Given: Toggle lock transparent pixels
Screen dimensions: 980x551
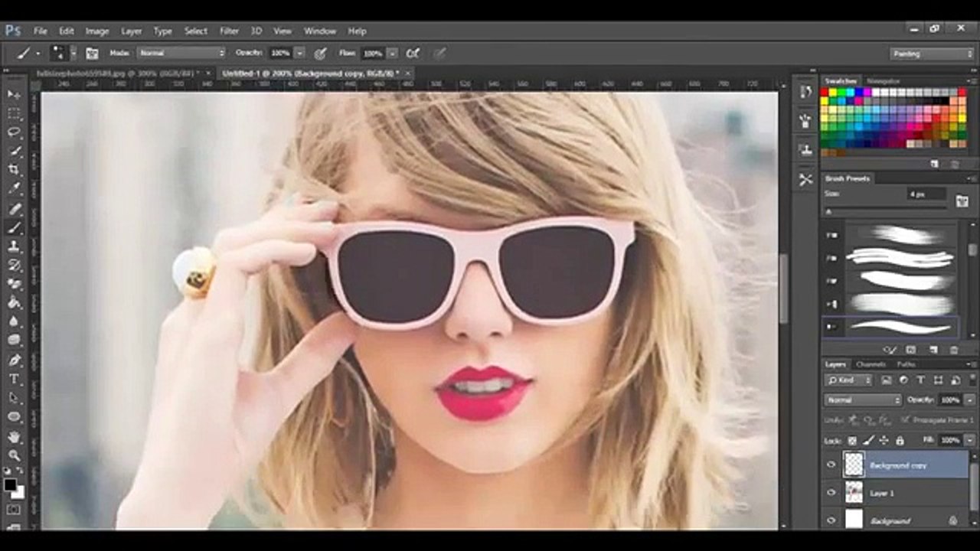Looking at the screenshot, I should [x=851, y=441].
